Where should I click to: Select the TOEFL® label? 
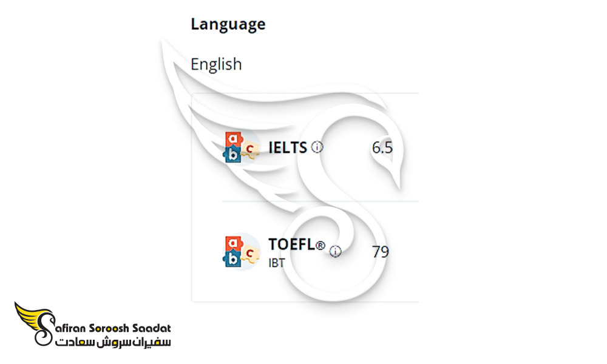pyautogui.click(x=297, y=244)
